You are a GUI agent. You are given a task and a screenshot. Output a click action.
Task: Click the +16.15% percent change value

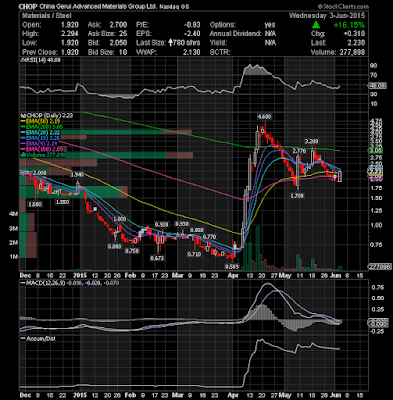click(x=349, y=25)
